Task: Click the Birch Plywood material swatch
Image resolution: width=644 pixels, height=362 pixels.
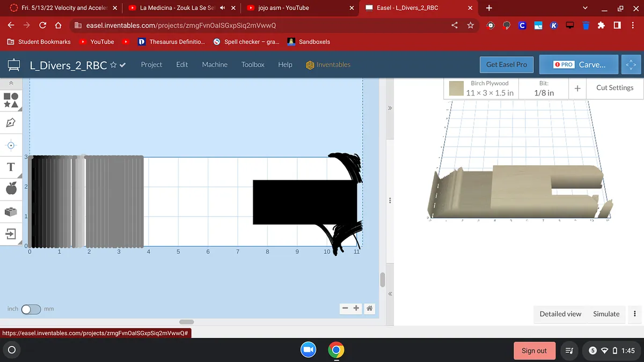Action: click(457, 88)
